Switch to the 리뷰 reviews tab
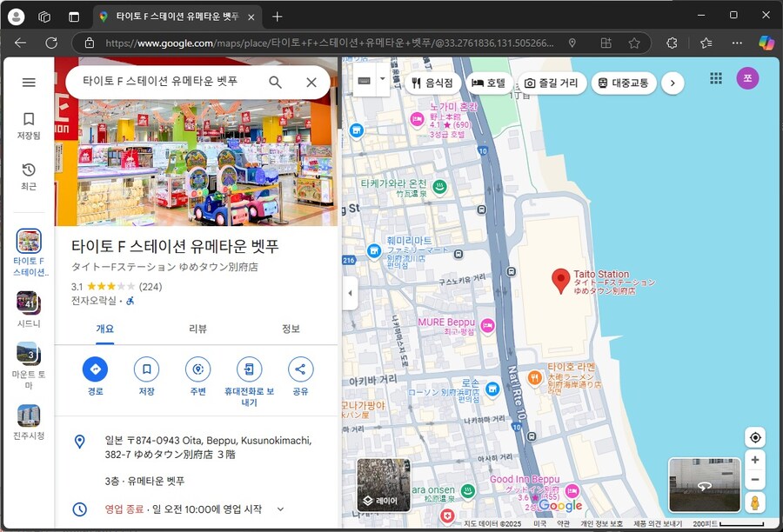The image size is (783, 532). tap(197, 329)
